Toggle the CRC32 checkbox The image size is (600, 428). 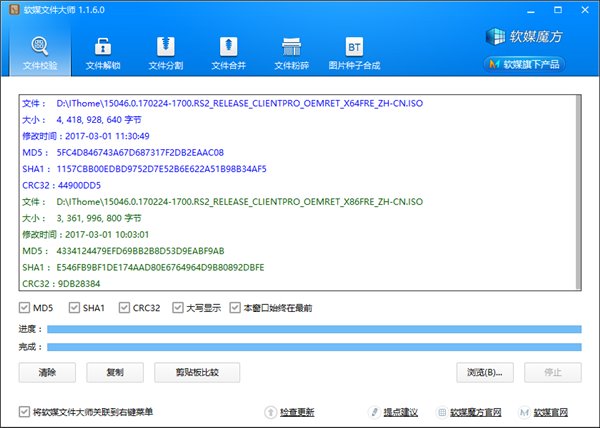124,308
